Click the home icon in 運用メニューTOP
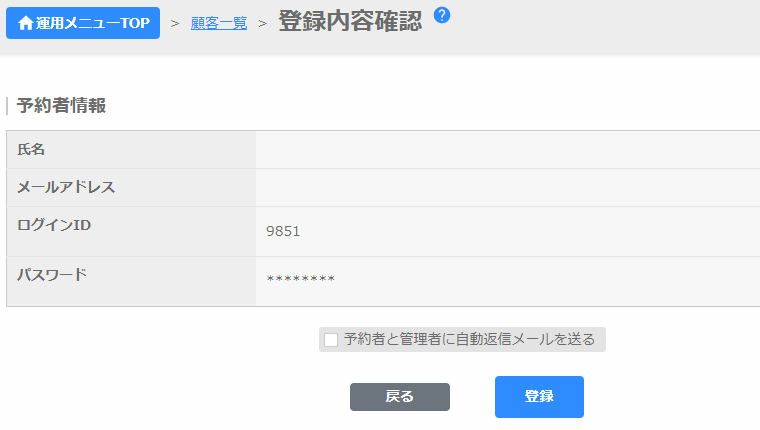This screenshot has height=430, width=760. pos(26,23)
